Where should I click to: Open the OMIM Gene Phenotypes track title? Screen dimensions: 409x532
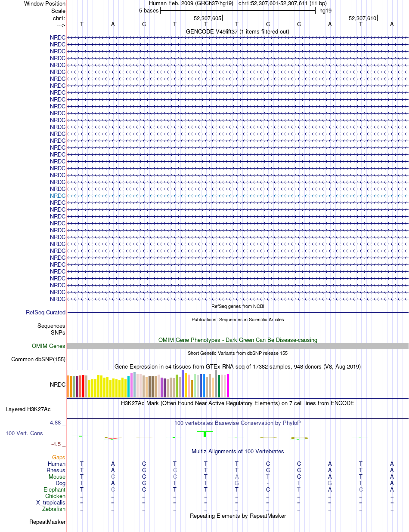[x=238, y=340]
